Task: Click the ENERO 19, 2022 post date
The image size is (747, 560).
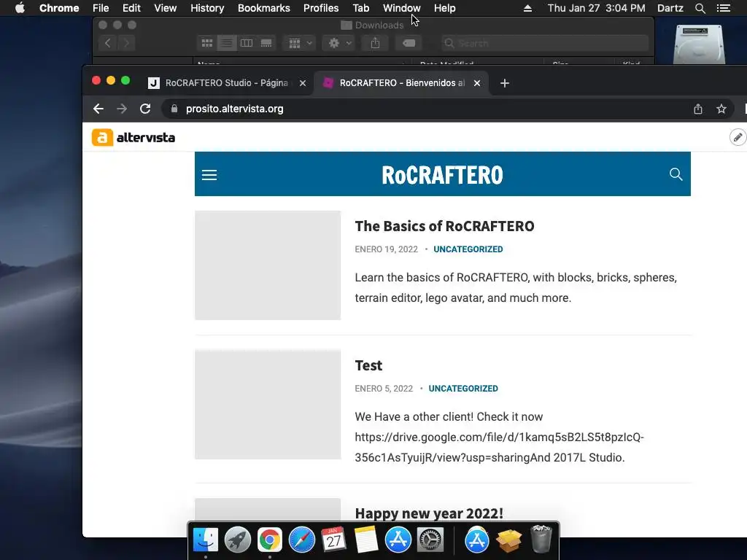Action: coord(387,249)
